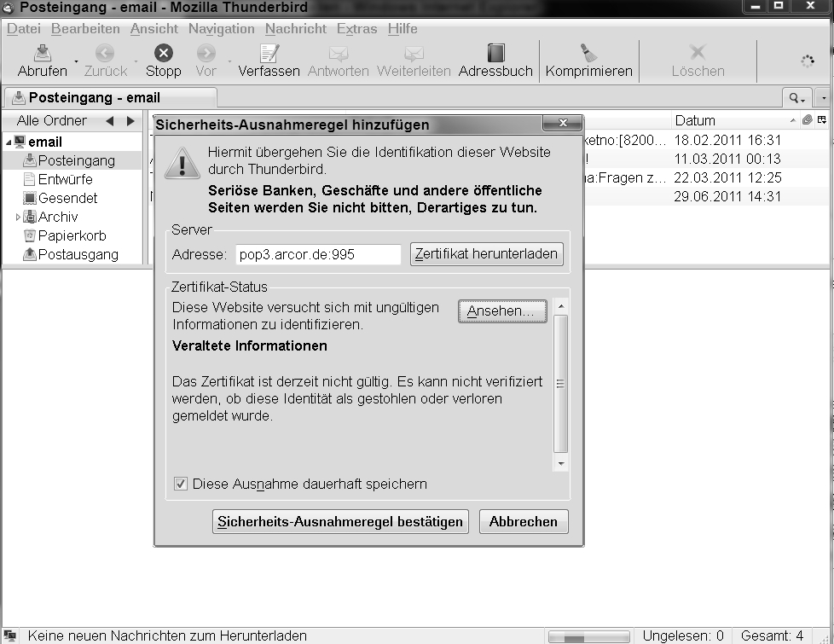This screenshot has height=644, width=834.
Task: Open the Abrufen dropdown arrow
Action: 76,61
